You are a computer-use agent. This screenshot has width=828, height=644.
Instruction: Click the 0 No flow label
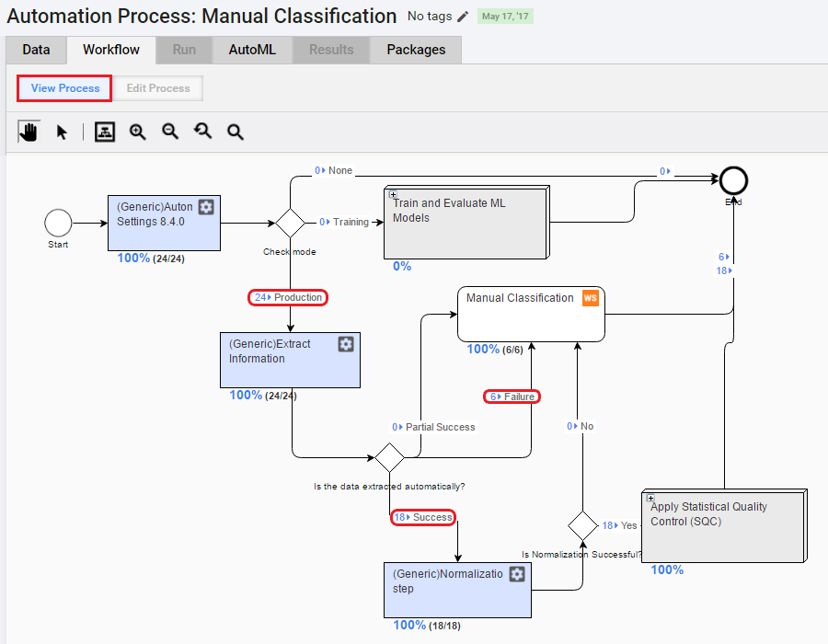[580, 426]
